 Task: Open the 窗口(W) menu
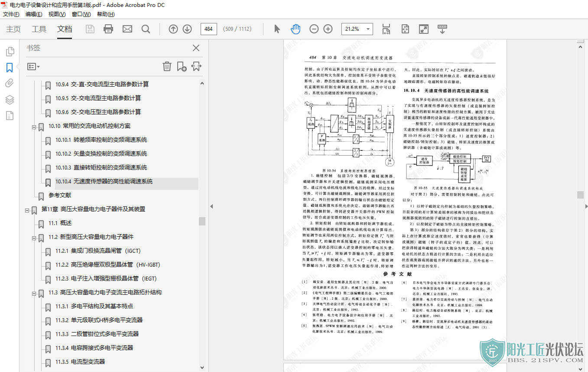pos(81,14)
